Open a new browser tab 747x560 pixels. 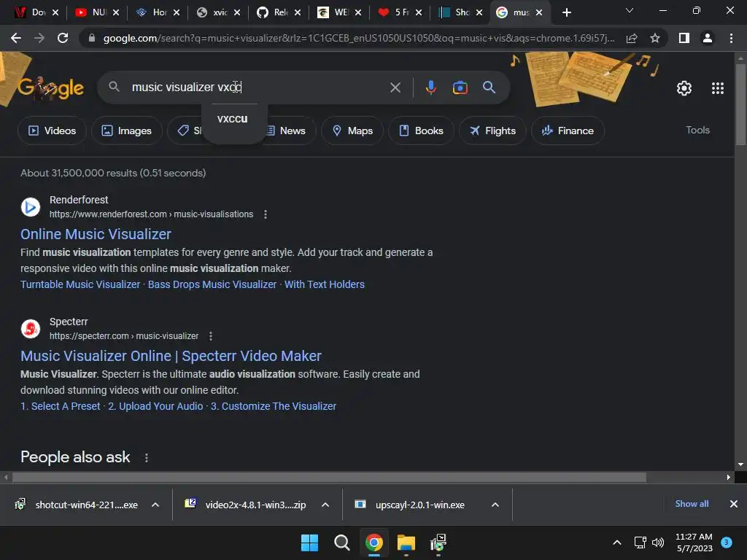click(566, 12)
